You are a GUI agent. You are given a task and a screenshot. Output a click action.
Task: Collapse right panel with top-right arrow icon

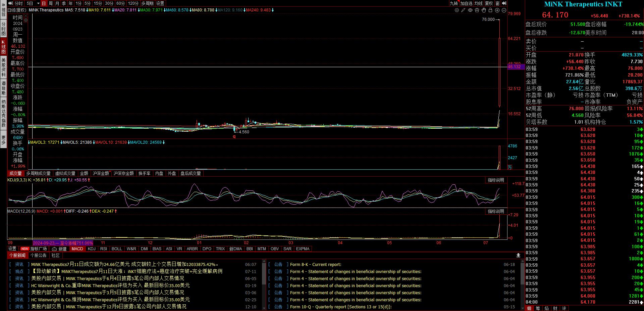click(504, 3)
